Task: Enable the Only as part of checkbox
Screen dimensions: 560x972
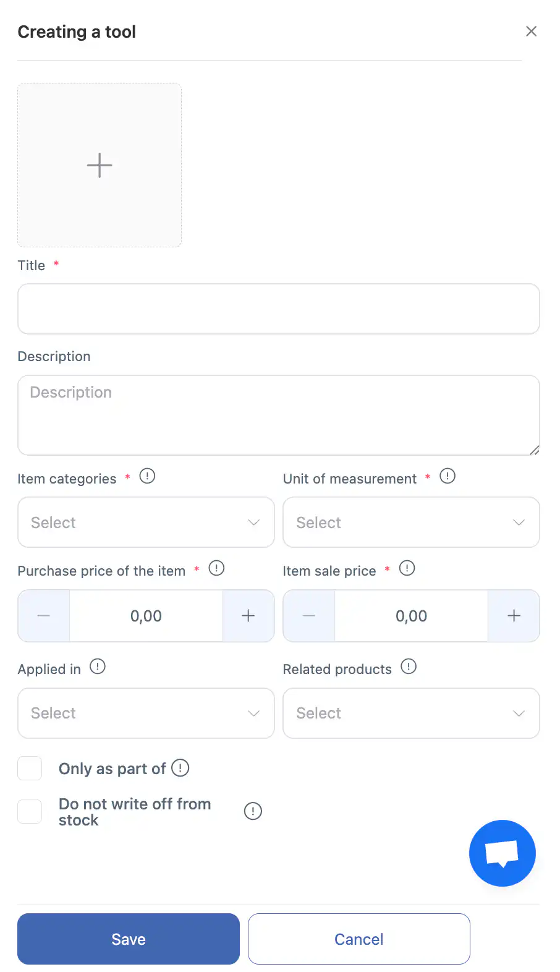Action: 30,769
